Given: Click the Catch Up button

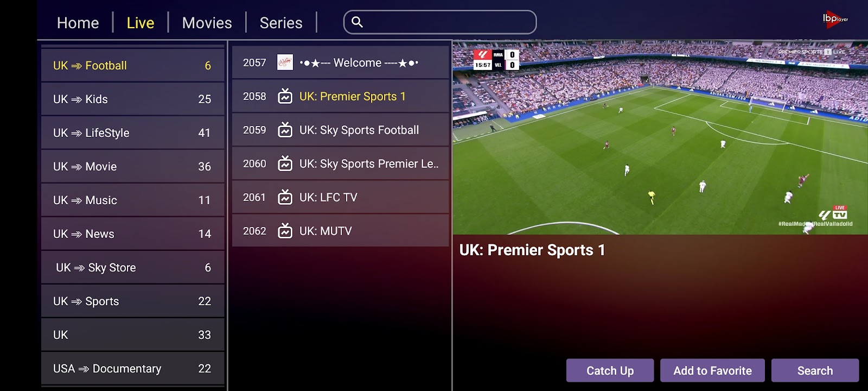Looking at the screenshot, I should coord(610,370).
